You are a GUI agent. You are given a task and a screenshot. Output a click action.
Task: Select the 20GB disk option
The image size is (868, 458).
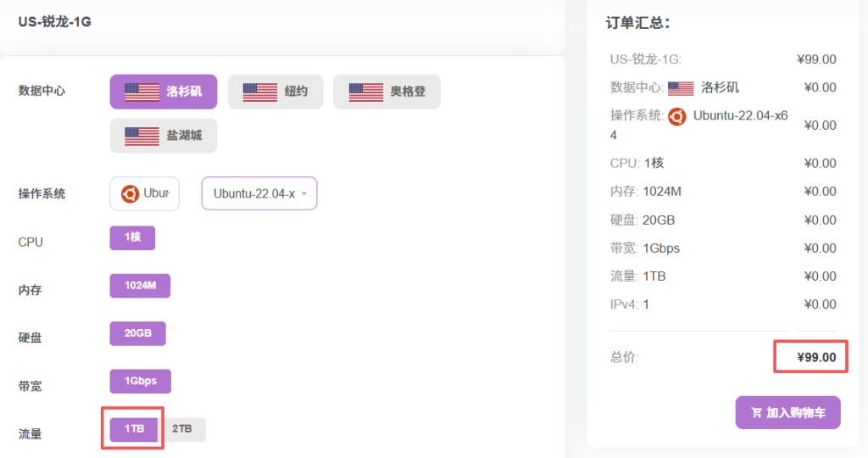(137, 333)
